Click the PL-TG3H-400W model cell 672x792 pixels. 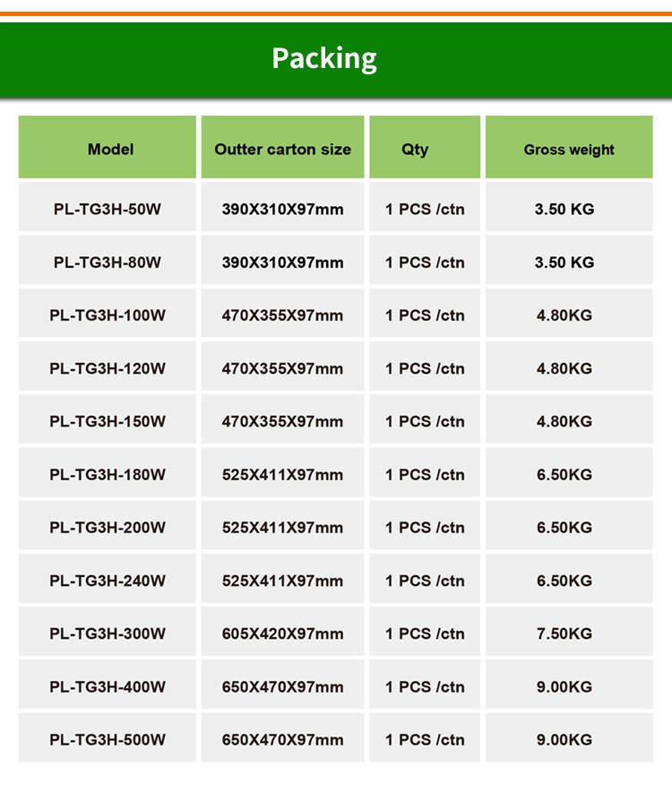point(108,684)
